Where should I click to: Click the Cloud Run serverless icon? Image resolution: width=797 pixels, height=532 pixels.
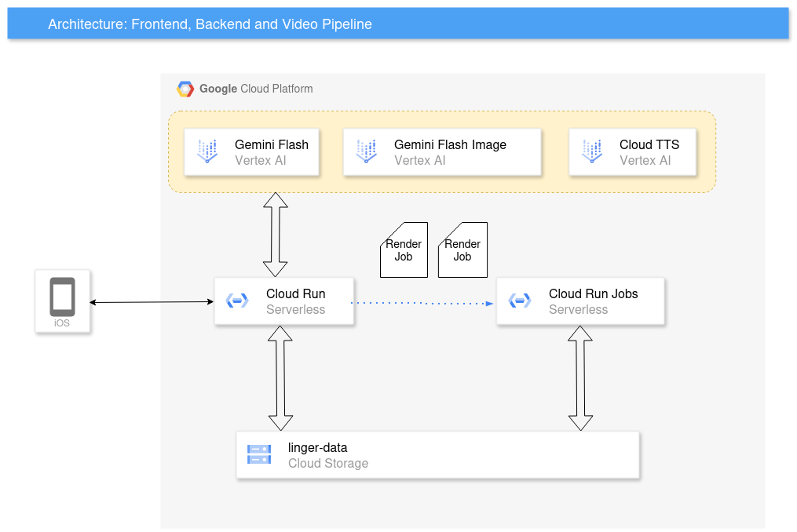point(237,301)
